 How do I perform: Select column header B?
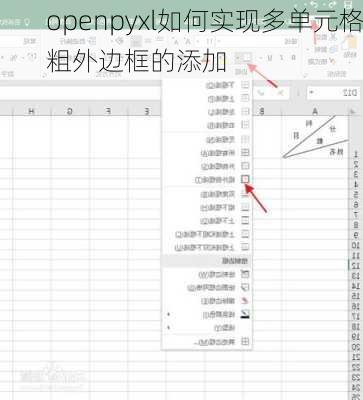tap(262, 111)
